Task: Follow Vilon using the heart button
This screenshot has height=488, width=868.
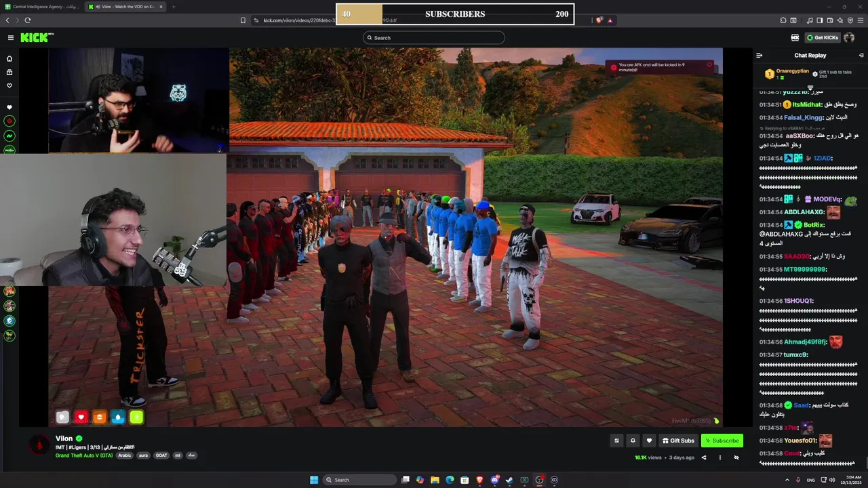Action: tap(649, 441)
